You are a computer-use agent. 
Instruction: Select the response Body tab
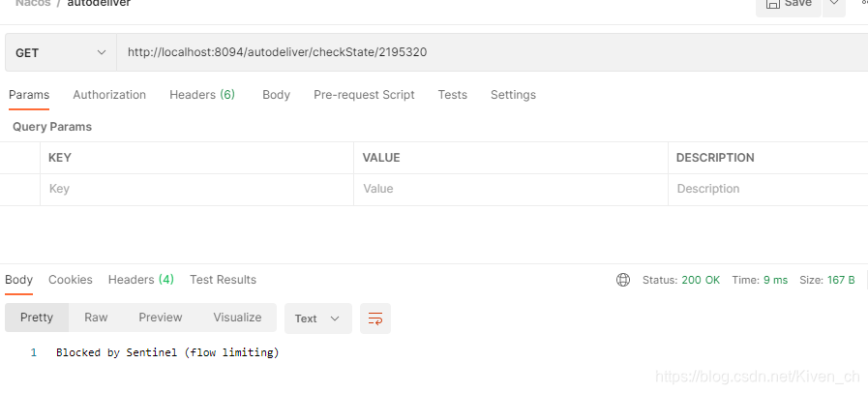pos(18,280)
